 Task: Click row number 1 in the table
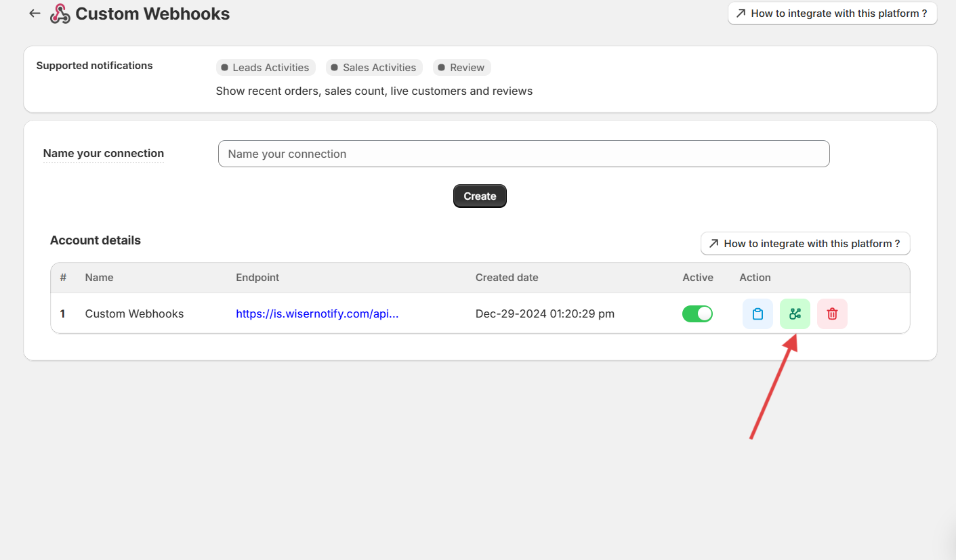coord(63,314)
